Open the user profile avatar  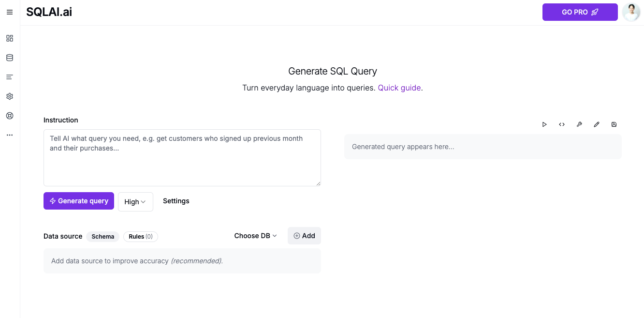631,12
